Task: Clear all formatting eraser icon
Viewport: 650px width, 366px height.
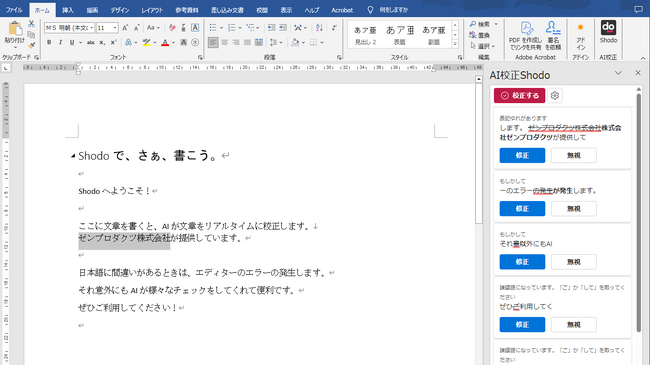Action: tap(172, 28)
